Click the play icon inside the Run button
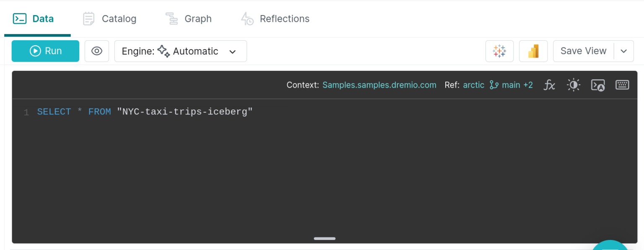Screen dimensions: 644x250 click(35, 51)
